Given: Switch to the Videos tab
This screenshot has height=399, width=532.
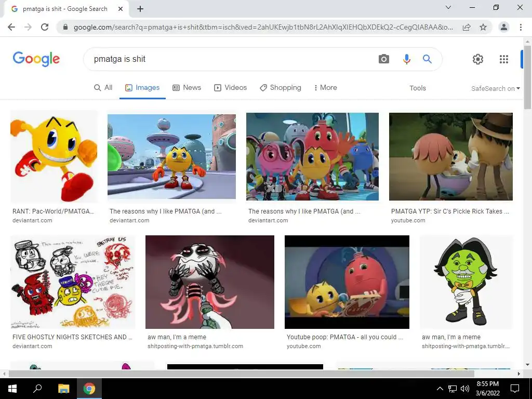Looking at the screenshot, I should pos(230,87).
